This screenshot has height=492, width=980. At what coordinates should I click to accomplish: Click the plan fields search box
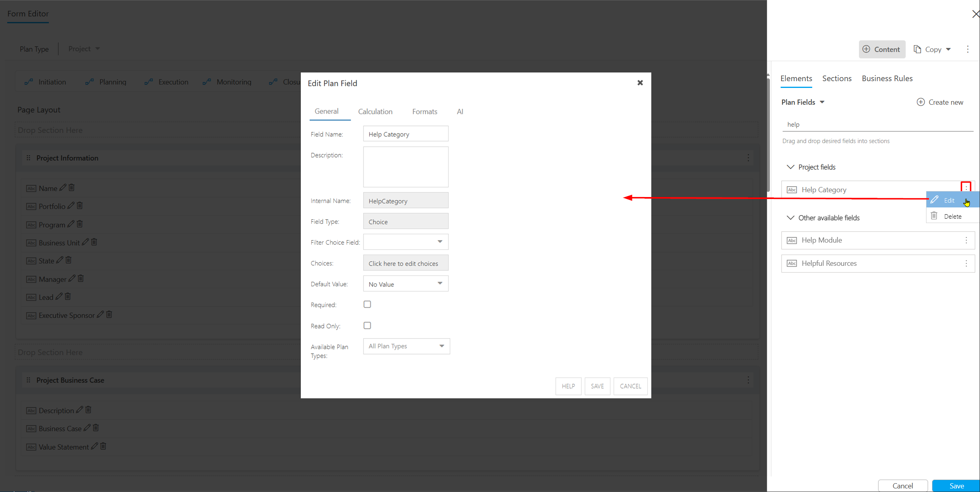(877, 125)
